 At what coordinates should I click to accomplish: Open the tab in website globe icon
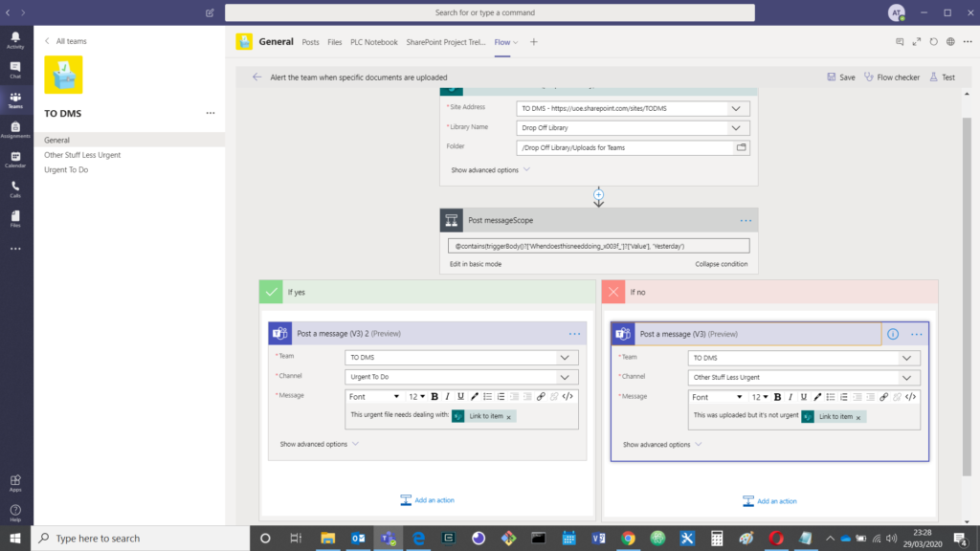pos(950,42)
